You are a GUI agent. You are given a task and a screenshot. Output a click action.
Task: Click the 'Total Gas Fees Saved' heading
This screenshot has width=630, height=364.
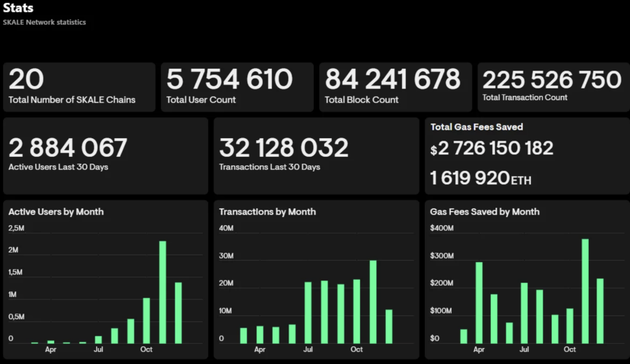coord(477,127)
